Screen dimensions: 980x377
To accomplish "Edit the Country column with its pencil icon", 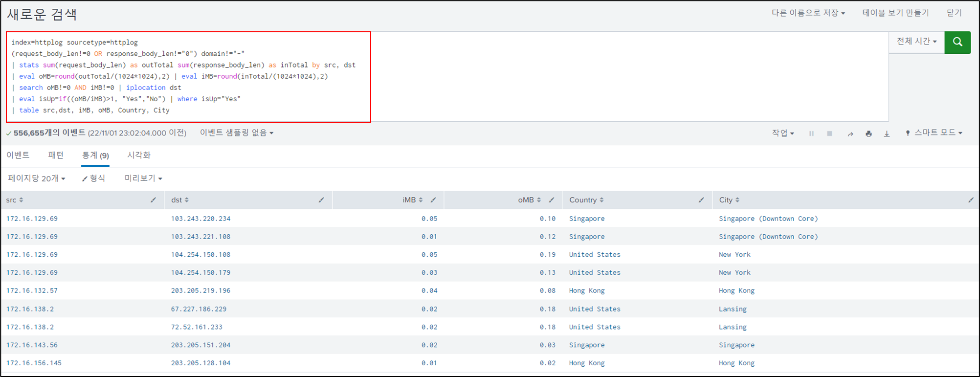I will point(701,200).
